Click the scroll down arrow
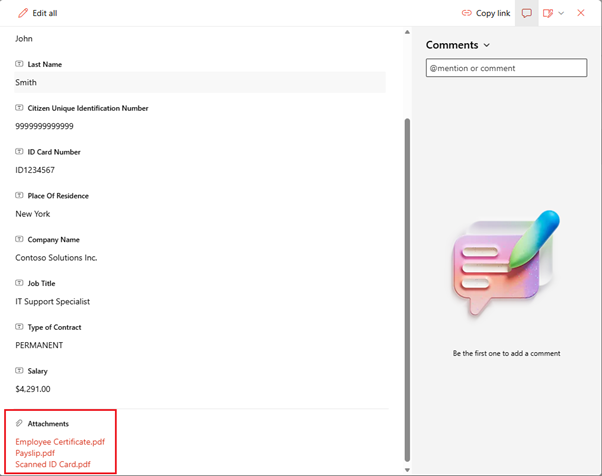This screenshot has height=476, width=602. tap(407, 470)
